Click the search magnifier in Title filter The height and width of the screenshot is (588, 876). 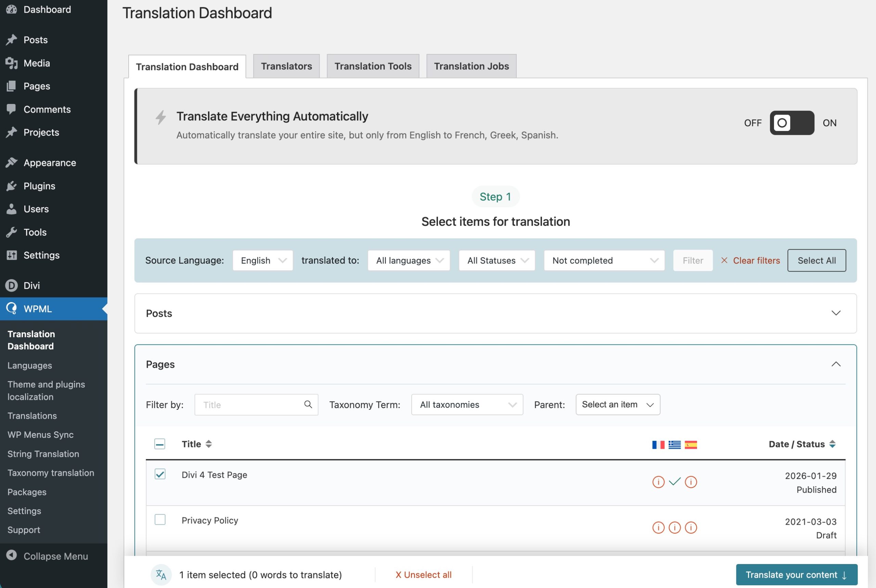point(308,404)
